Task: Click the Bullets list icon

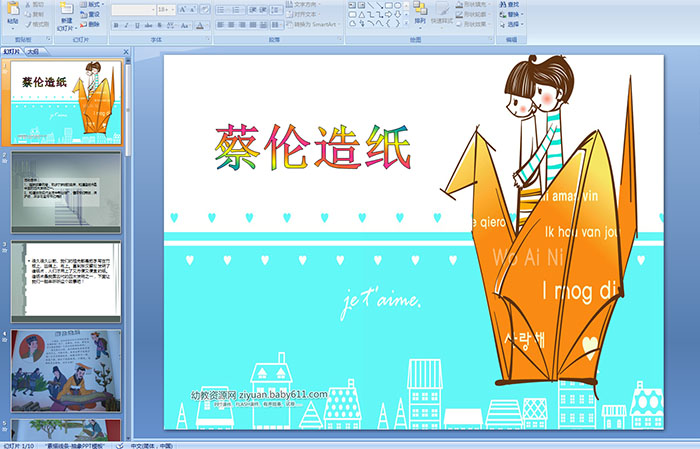Action: coord(222,9)
